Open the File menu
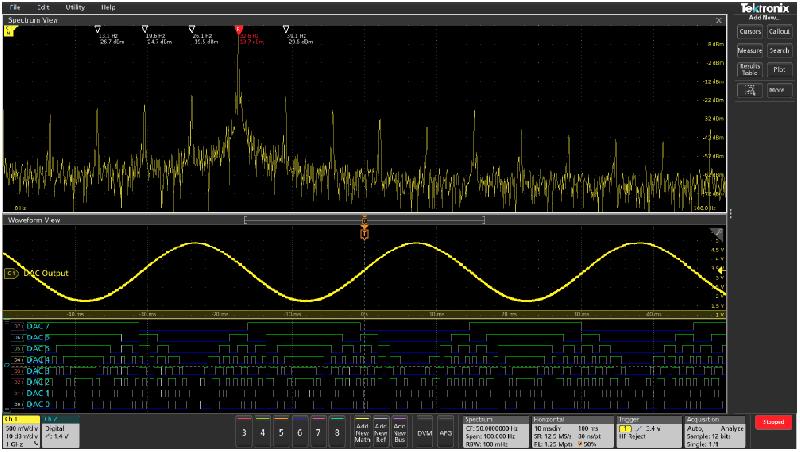800x452 pixels. click(x=15, y=7)
